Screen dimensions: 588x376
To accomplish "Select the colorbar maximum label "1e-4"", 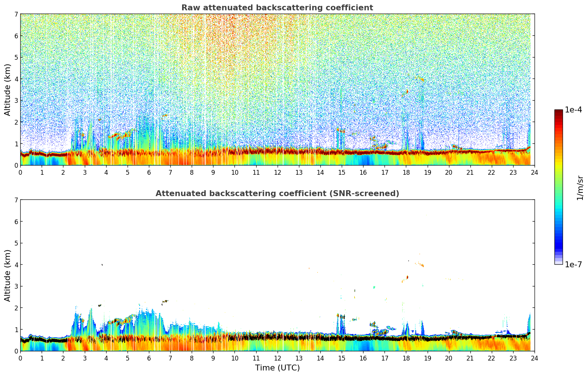I will coord(574,110).
